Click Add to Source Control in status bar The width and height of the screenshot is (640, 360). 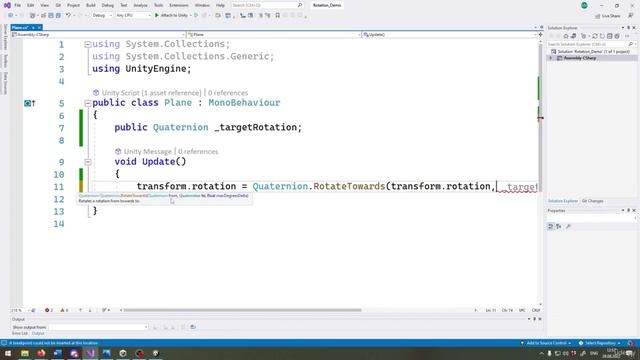(x=546, y=343)
